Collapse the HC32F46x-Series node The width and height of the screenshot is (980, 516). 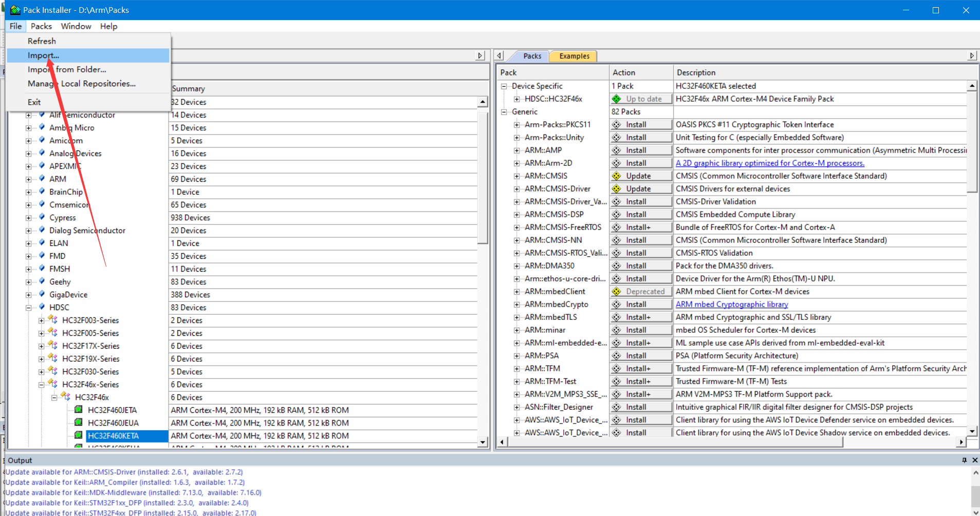point(42,385)
